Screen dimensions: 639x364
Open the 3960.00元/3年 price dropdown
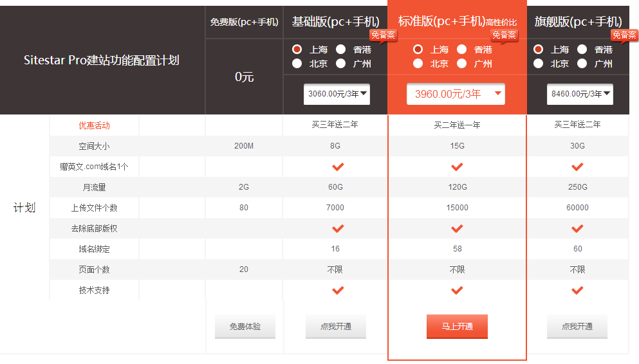tap(456, 94)
